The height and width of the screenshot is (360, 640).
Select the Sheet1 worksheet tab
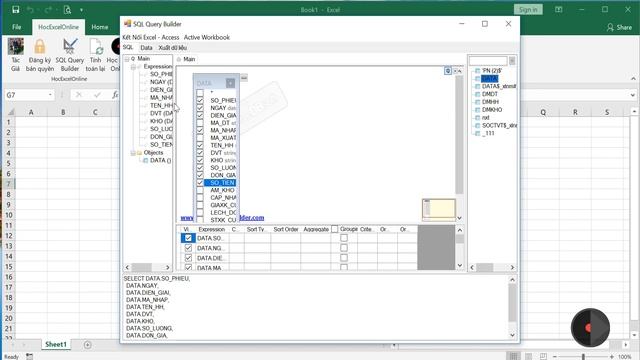[x=56, y=344]
